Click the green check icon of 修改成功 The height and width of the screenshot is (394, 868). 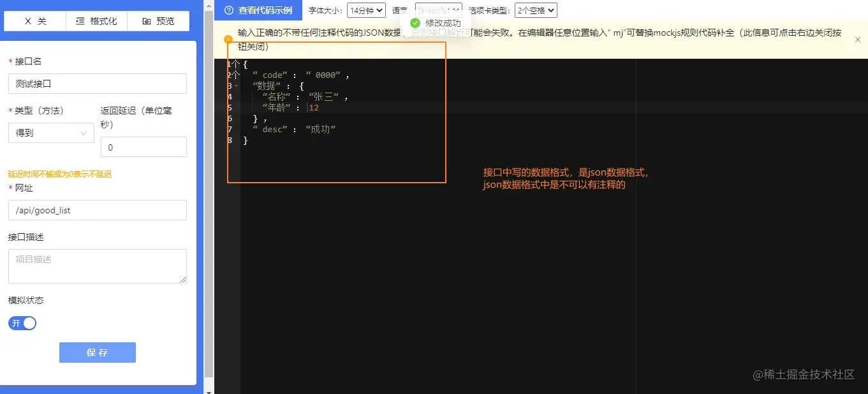coord(415,23)
